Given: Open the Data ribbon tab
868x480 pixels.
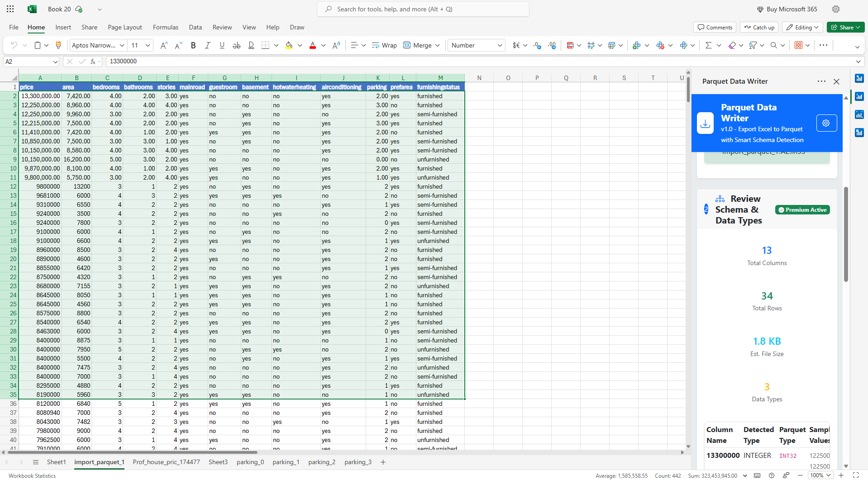Looking at the screenshot, I should point(196,27).
